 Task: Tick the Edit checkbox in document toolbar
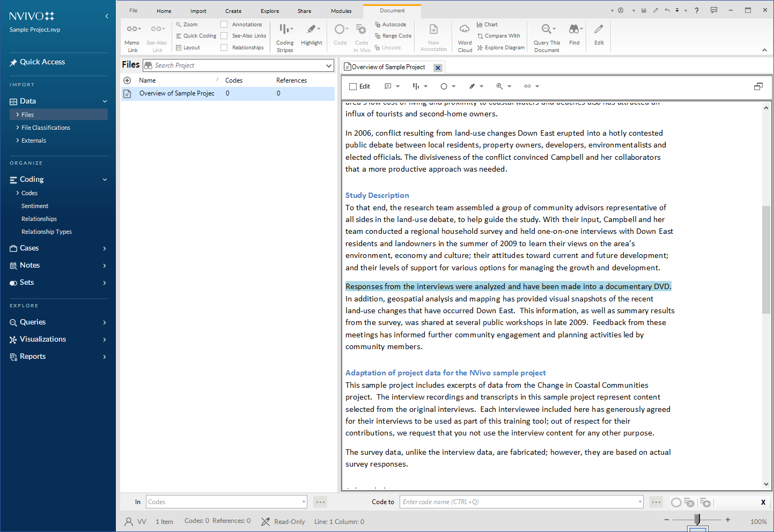[x=353, y=86]
